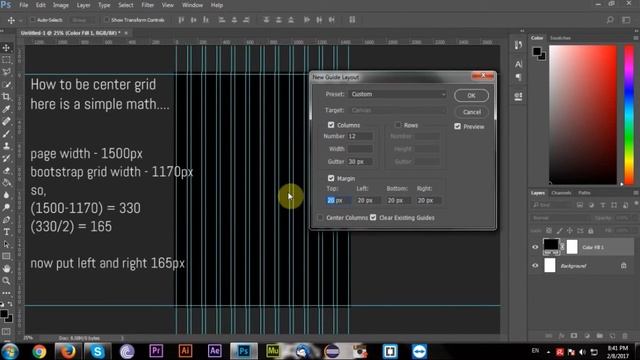
Task: Select the Blur tool
Action: click(x=6, y=195)
